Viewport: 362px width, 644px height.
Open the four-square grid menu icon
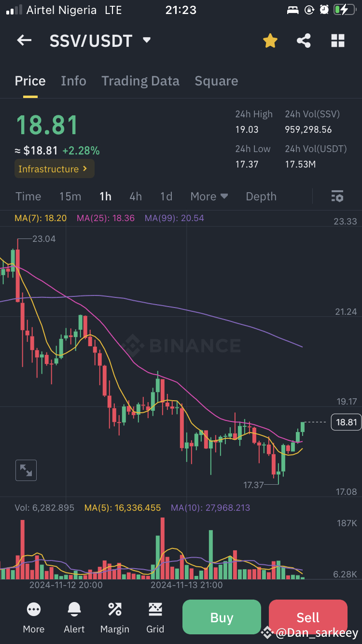tap(338, 41)
